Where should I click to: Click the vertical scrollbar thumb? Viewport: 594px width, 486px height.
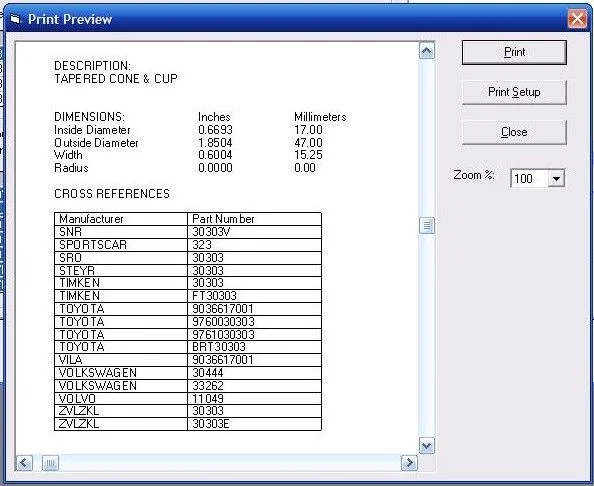[427, 226]
